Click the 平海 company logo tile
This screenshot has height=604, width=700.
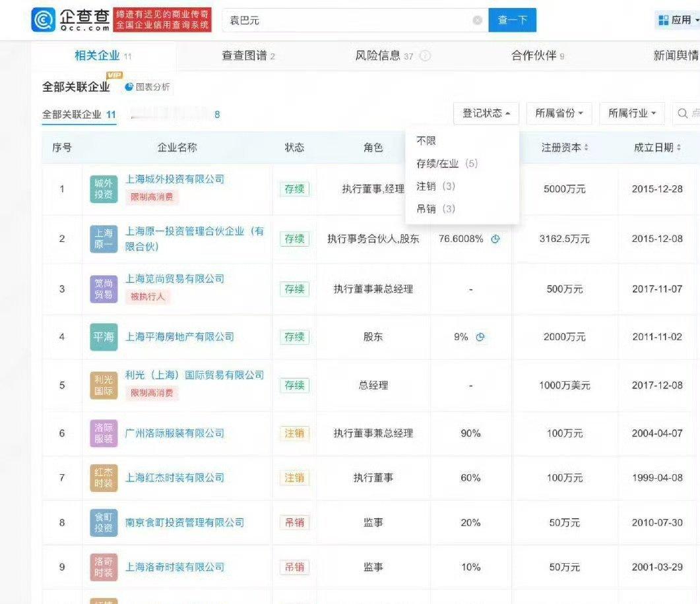pyautogui.click(x=103, y=337)
